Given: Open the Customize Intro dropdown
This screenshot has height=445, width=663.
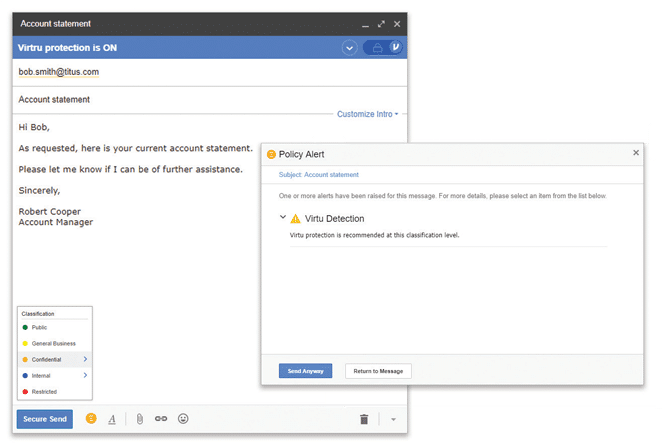Looking at the screenshot, I should [x=367, y=114].
